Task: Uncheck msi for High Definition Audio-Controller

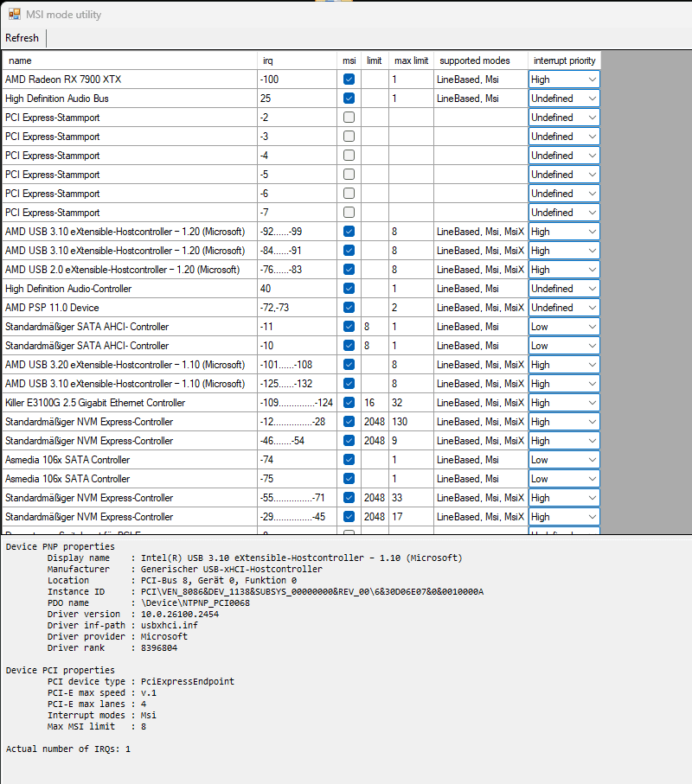Action: pos(349,288)
